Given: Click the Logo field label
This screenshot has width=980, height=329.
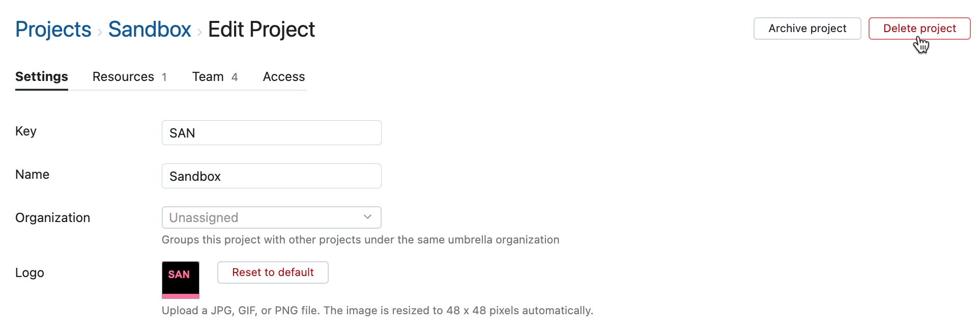Looking at the screenshot, I should click(x=30, y=273).
